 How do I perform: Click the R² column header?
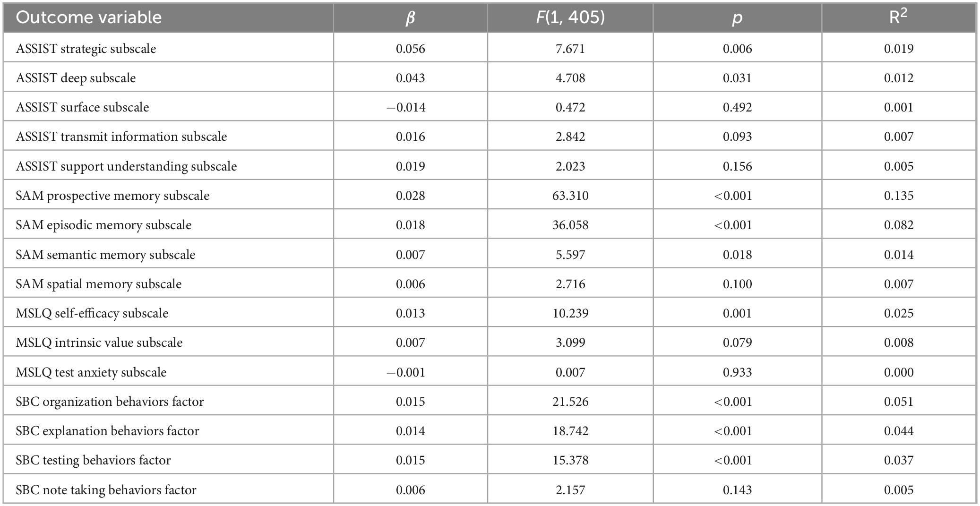[898, 17]
